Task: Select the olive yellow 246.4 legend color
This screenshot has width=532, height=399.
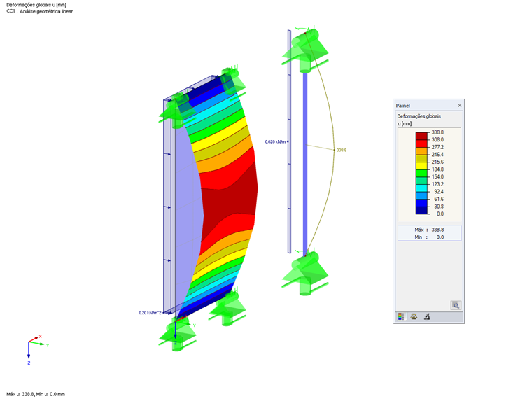Action: point(421,158)
